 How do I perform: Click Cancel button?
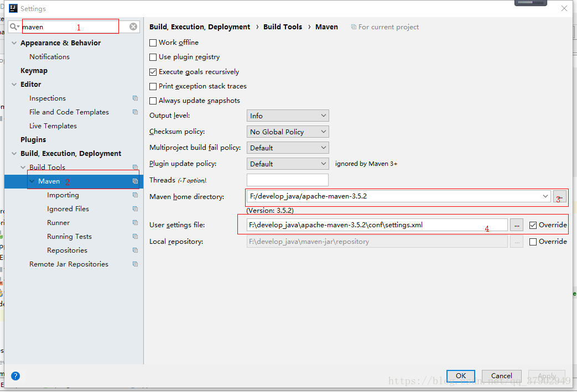coord(502,375)
